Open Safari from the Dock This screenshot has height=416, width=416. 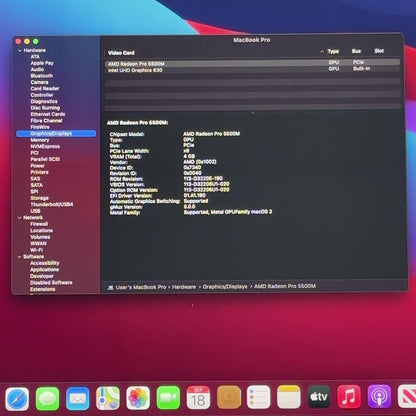tap(17, 398)
